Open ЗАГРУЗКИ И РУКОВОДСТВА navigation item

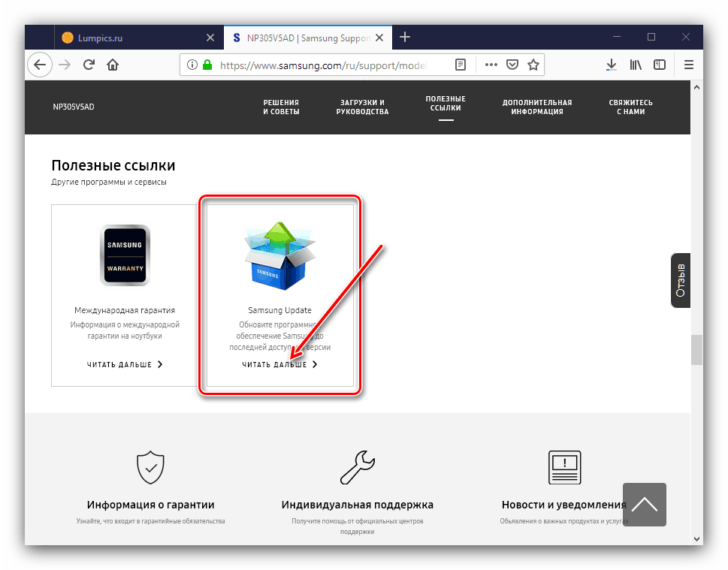pos(362,107)
